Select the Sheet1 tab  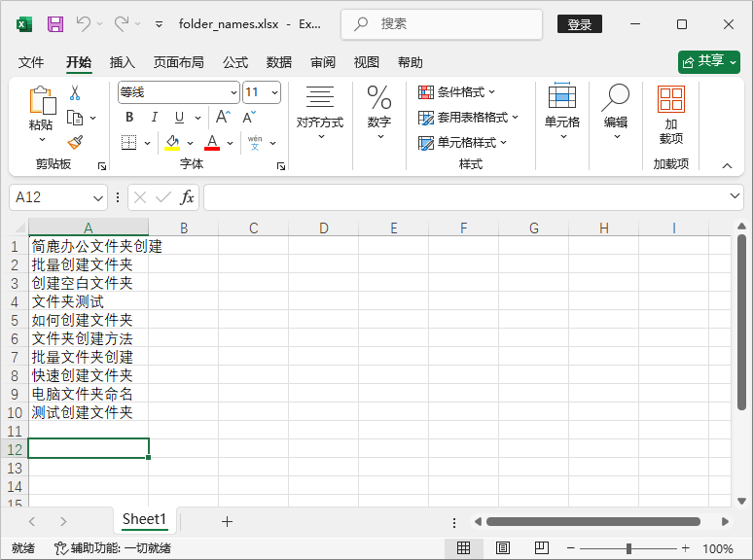point(144,520)
